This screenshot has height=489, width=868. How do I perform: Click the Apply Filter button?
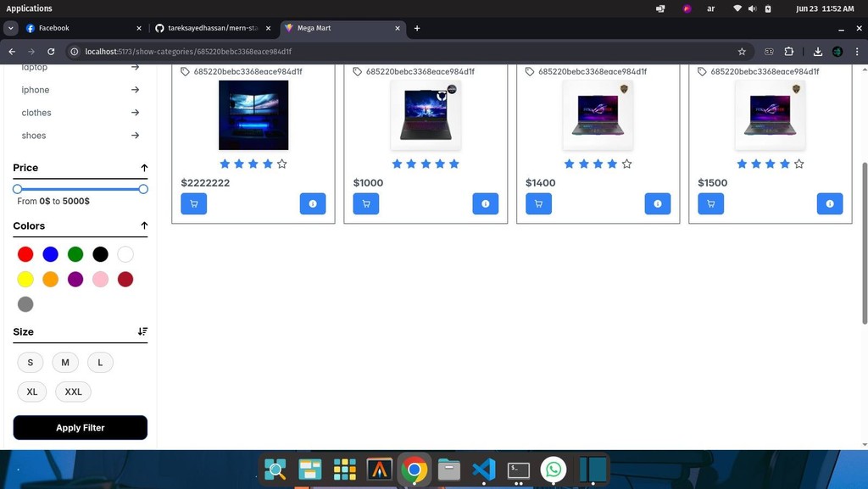[81, 428]
